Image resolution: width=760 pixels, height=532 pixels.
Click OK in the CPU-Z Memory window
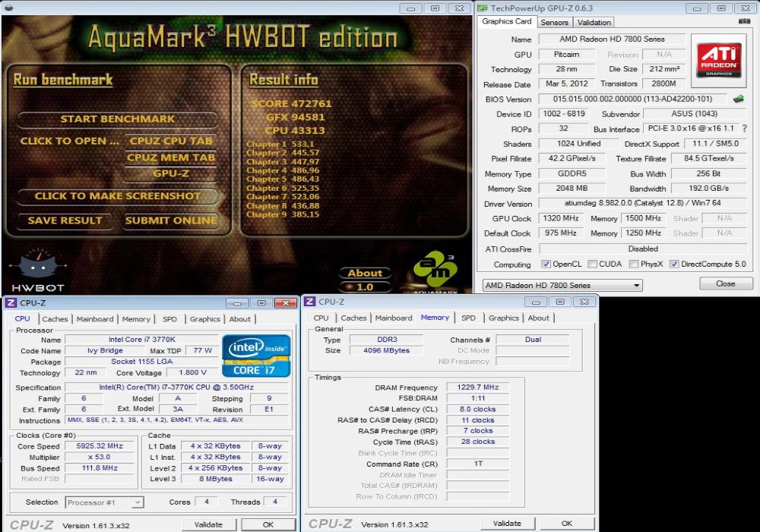pos(567,524)
